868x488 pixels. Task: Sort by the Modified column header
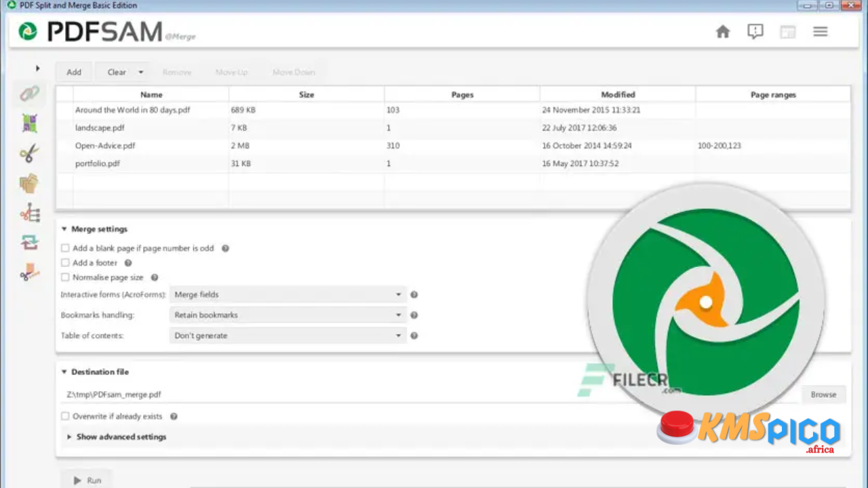coord(618,95)
